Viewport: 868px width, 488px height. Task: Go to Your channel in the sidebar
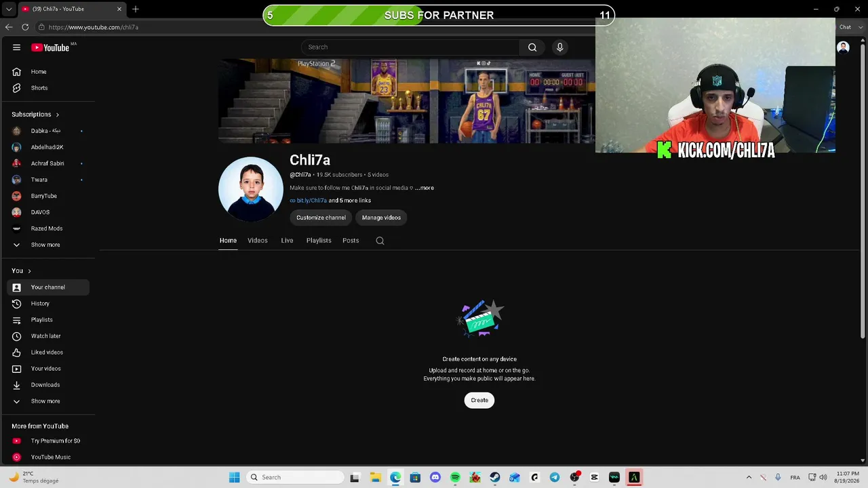pos(47,287)
